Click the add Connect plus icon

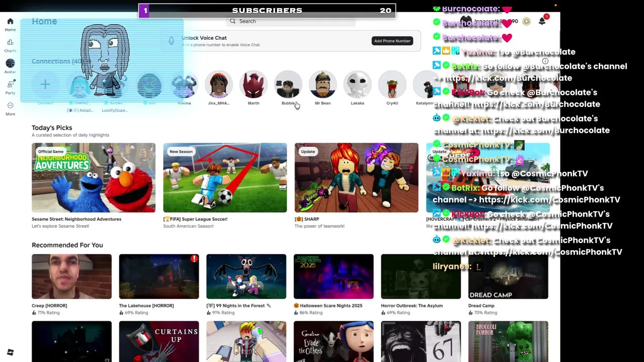pyautogui.click(x=45, y=84)
